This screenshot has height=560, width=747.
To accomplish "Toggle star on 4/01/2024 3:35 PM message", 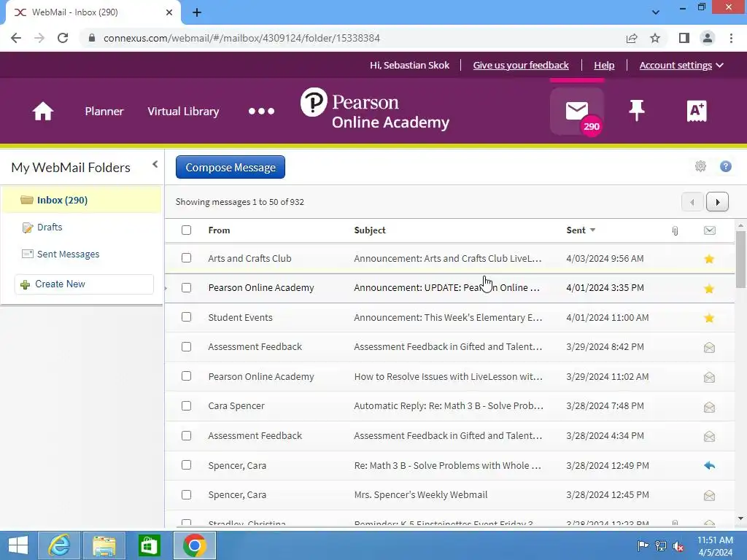I will 709,288.
